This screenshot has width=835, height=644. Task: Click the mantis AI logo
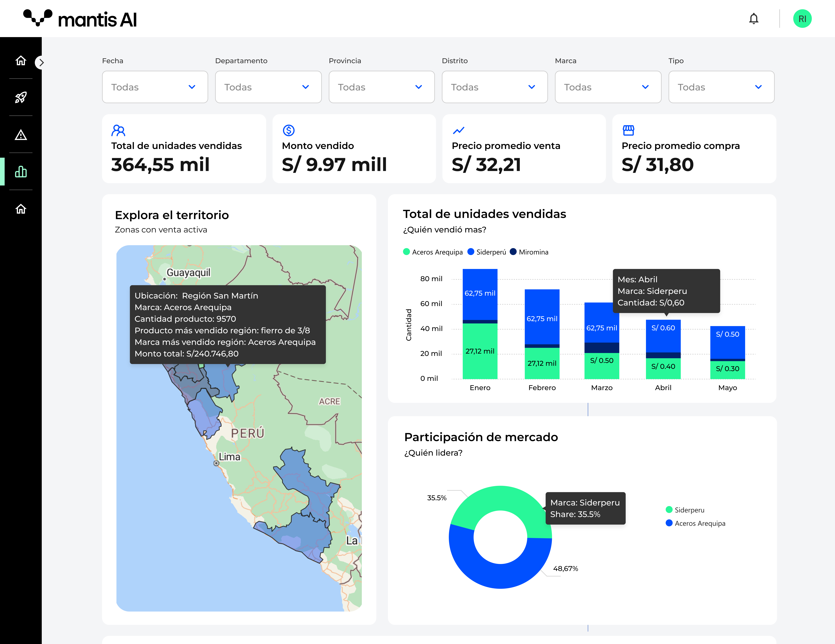point(80,19)
